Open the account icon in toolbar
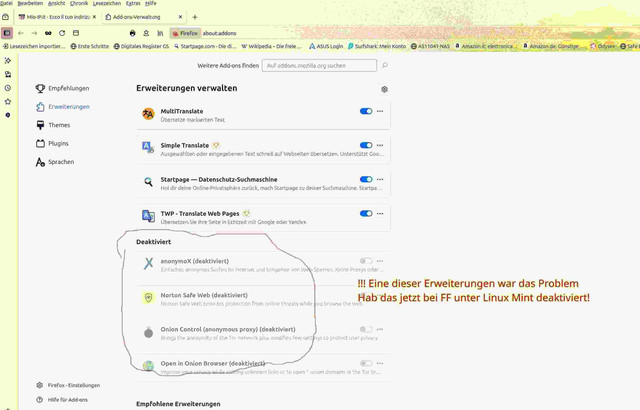 pos(146,33)
